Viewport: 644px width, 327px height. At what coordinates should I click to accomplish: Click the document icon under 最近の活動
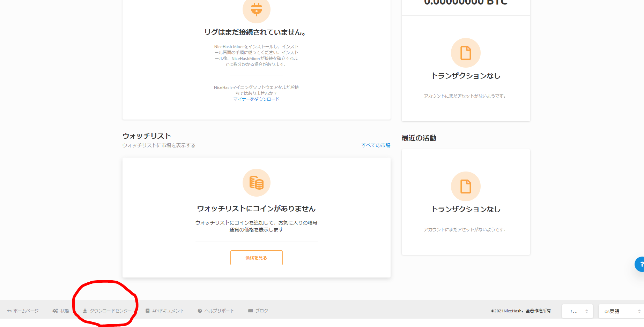coord(466,186)
